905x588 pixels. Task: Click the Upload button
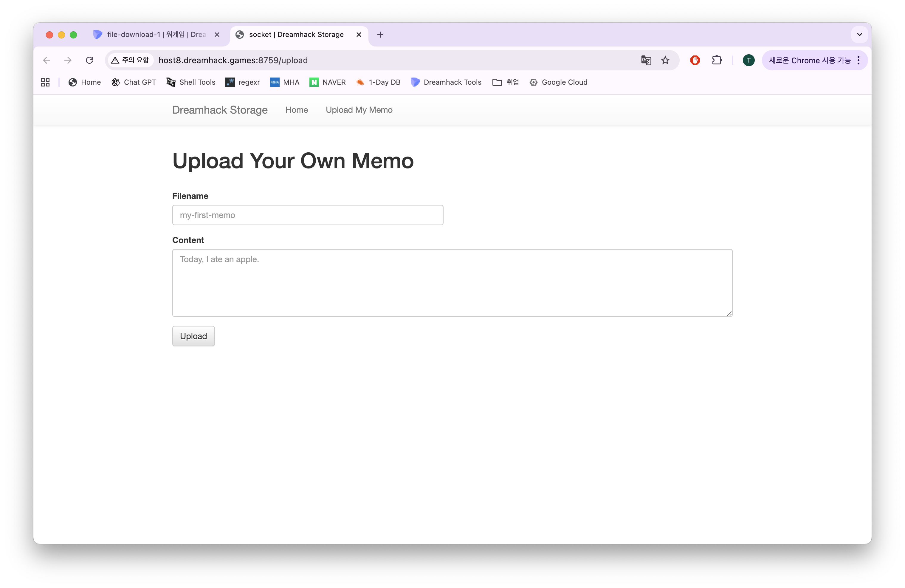pos(193,336)
